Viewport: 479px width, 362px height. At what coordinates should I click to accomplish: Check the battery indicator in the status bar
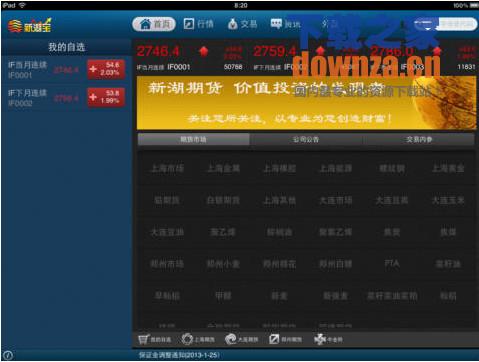pyautogui.click(x=474, y=5)
